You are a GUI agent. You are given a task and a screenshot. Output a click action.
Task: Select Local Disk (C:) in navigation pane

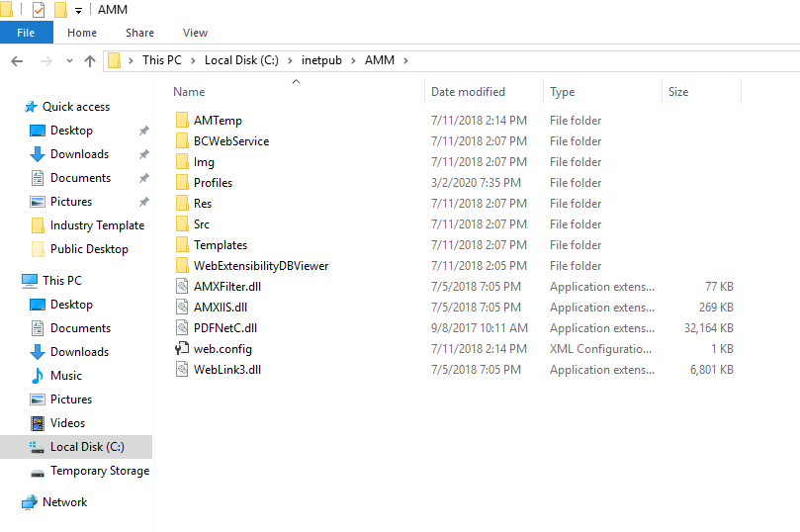point(76,447)
